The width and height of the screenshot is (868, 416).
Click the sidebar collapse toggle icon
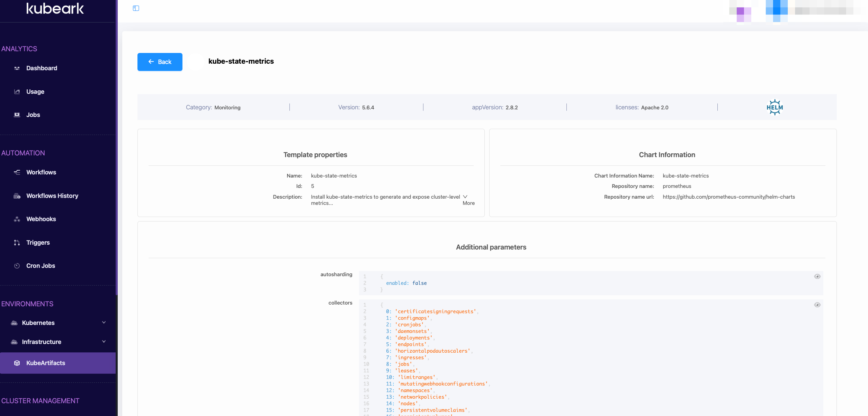tap(136, 8)
